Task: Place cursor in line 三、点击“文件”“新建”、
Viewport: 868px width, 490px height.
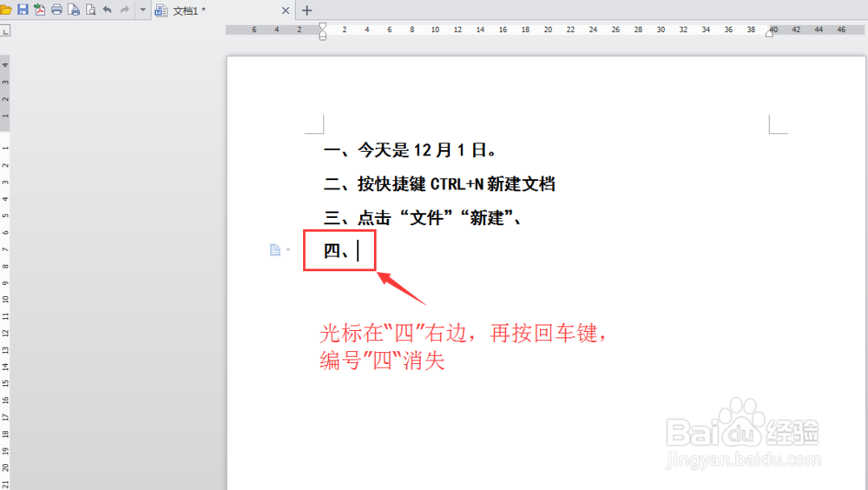Action: [x=423, y=218]
